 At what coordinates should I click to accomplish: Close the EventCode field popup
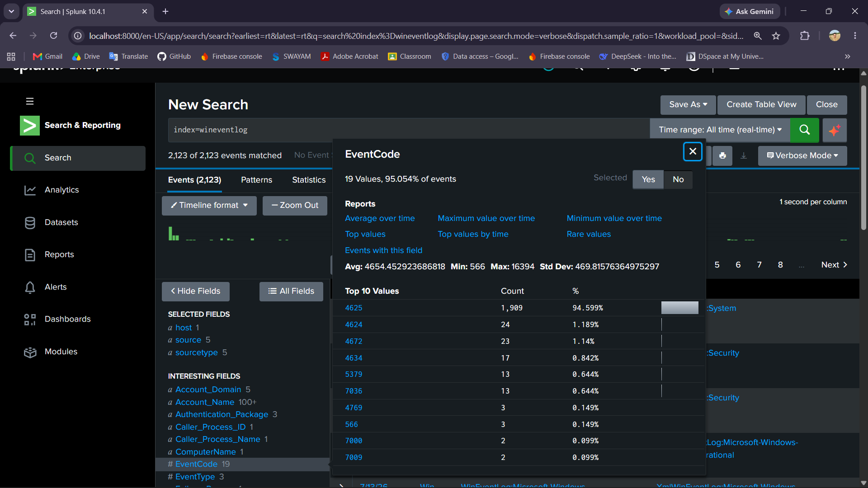(692, 151)
